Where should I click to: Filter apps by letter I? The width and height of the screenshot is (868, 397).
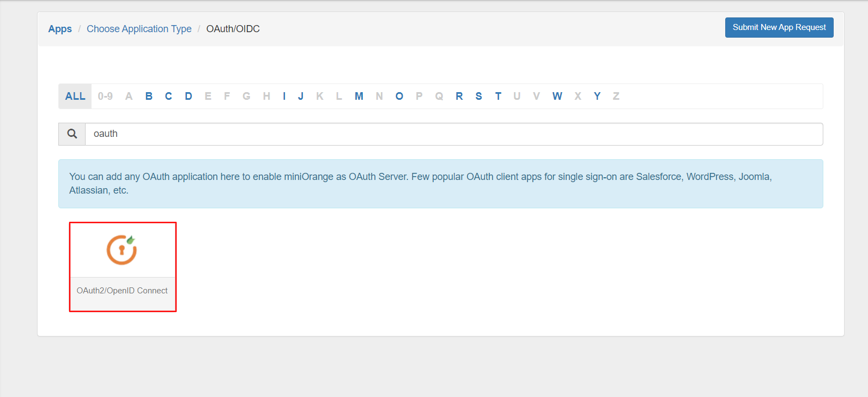pos(284,97)
